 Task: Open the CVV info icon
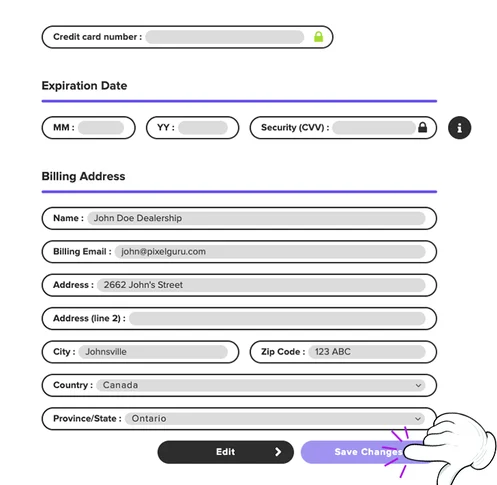coord(459,128)
